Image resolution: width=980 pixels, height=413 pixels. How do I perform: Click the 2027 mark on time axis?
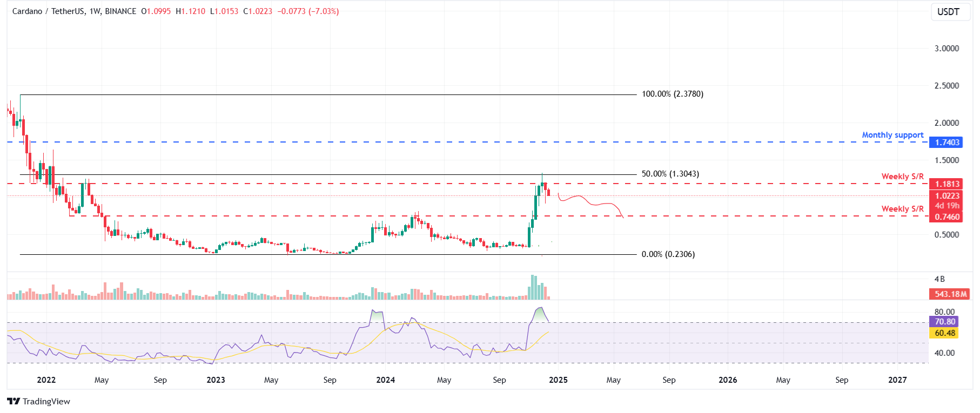897,380
